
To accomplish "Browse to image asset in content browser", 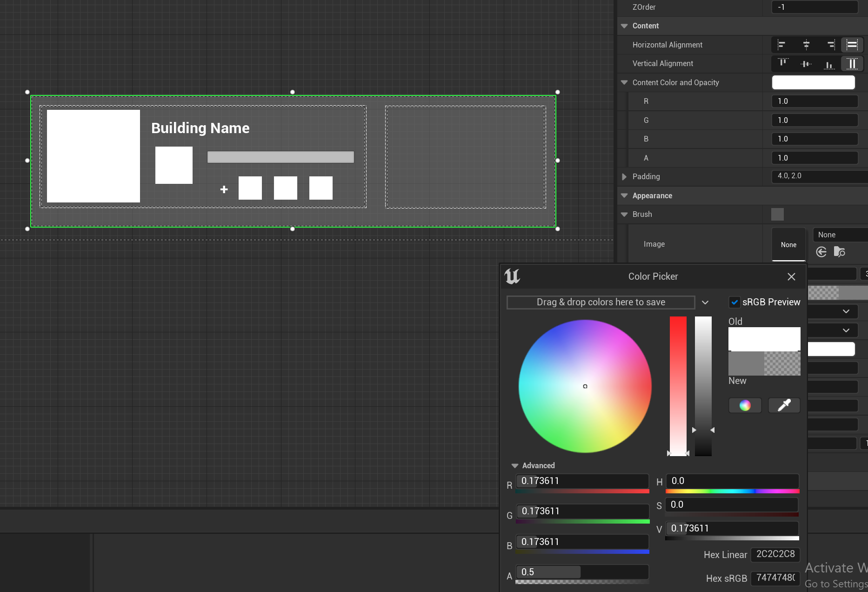I will coord(840,252).
